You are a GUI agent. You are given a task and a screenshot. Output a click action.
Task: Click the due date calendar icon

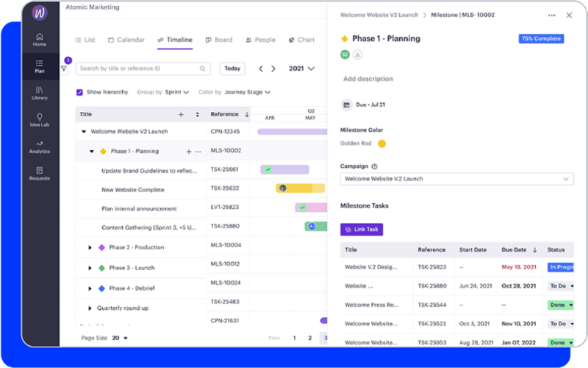coord(346,105)
